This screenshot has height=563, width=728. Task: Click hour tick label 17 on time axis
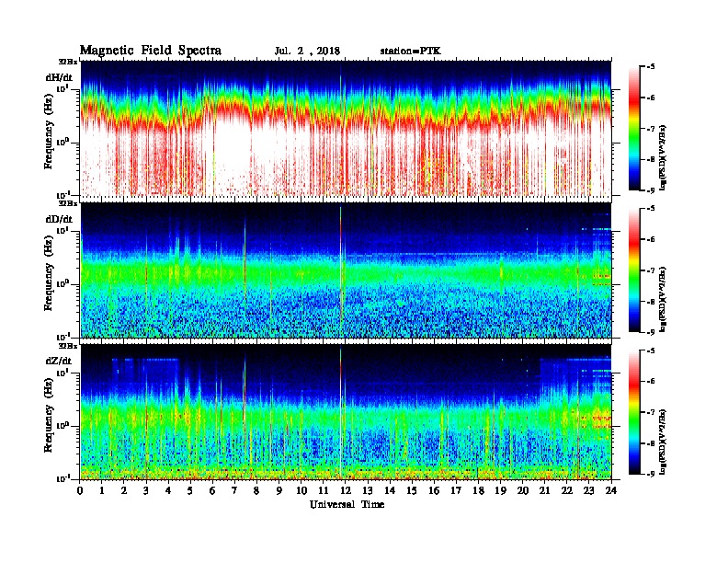(457, 490)
